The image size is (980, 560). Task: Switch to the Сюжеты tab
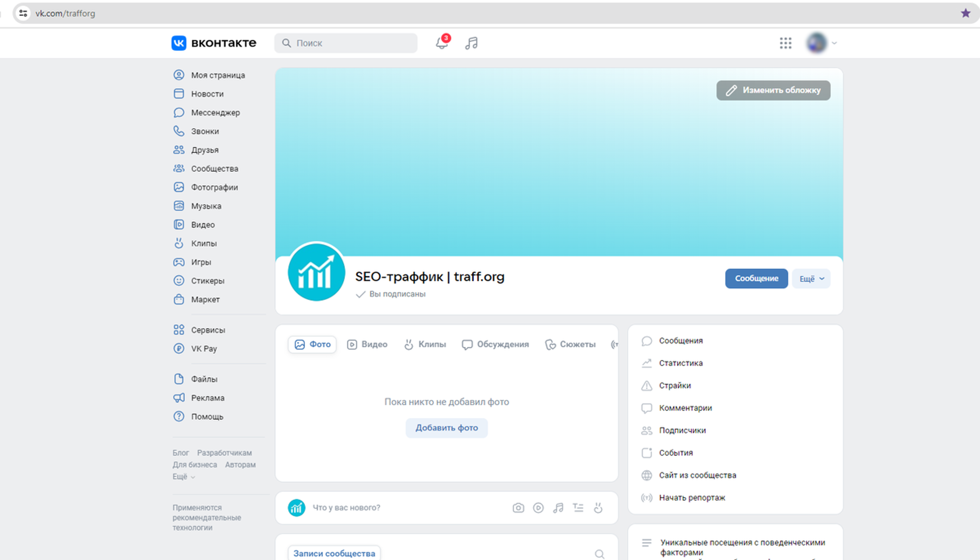click(x=570, y=344)
